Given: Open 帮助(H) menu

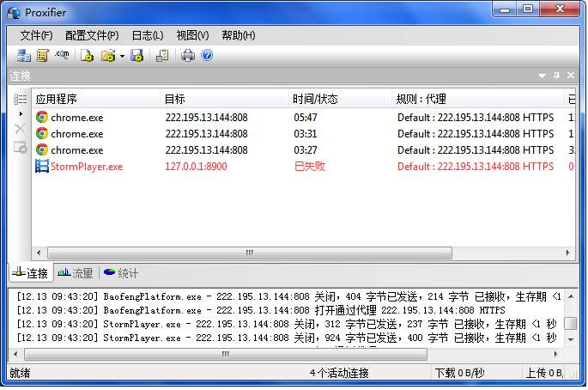Looking at the screenshot, I should point(238,35).
